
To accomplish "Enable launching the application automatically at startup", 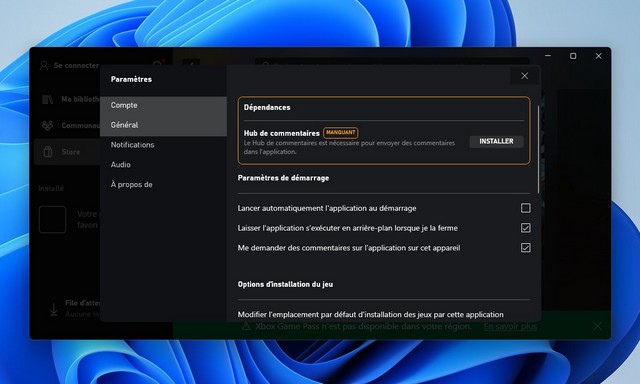I will click(x=526, y=208).
